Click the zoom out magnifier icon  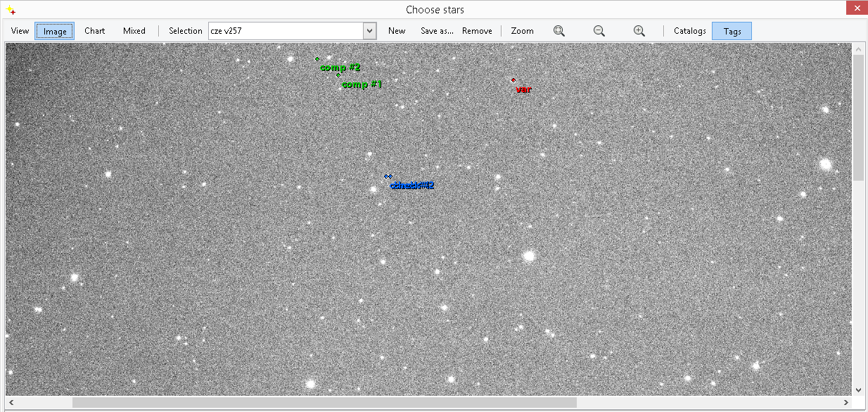pos(599,31)
